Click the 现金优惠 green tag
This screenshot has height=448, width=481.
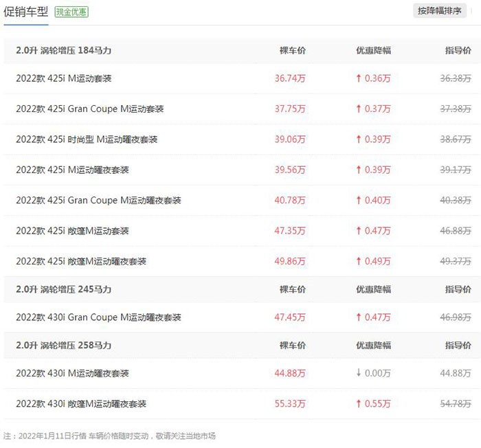click(x=71, y=12)
